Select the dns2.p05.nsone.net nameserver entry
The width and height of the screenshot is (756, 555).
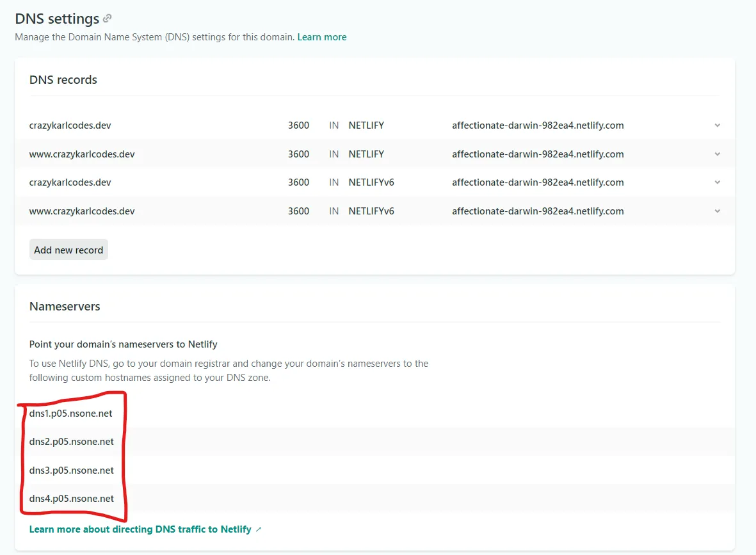[71, 442]
